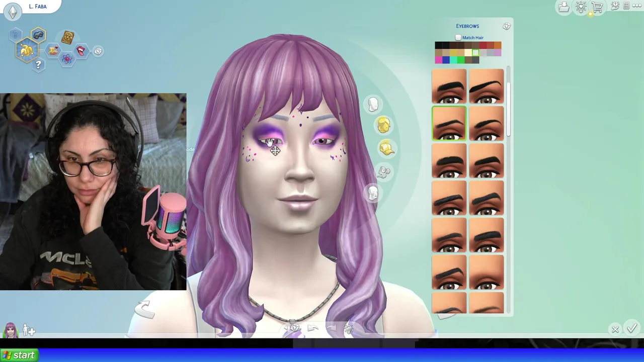This screenshot has width=644, height=362.
Task: Click the redo arrow below the sim
Action: click(331, 329)
